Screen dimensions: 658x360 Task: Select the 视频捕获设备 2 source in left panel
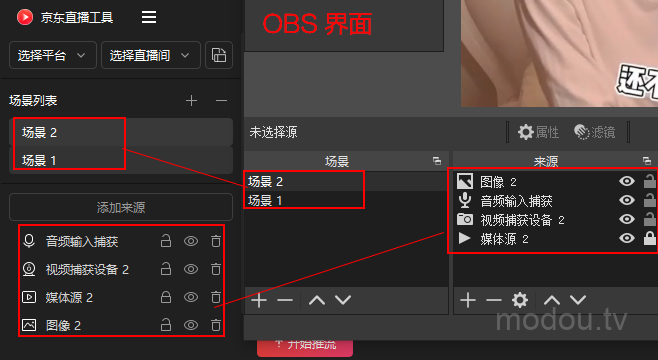tap(87, 269)
